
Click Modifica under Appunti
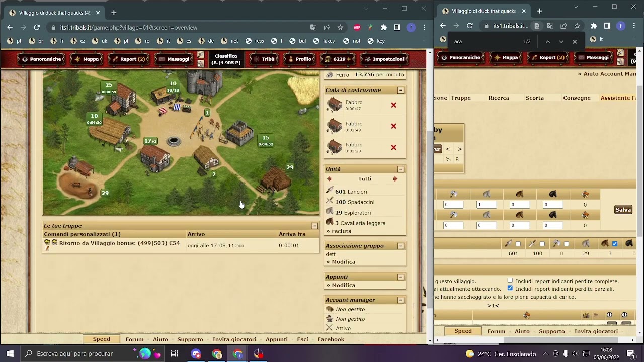pos(343,285)
